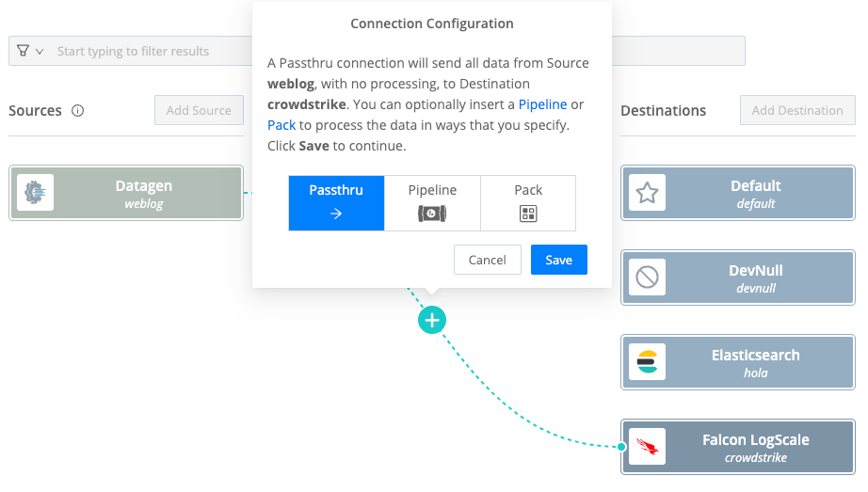Click the bold 'weblog' text in the dialog
Screen dimensions: 868x492
(291, 84)
